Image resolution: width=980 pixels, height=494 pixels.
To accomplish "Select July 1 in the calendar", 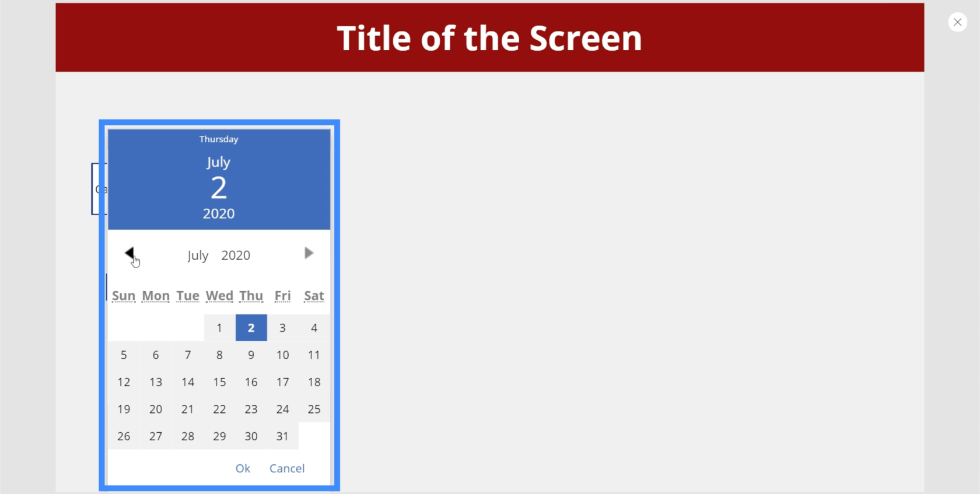I will pos(219,328).
